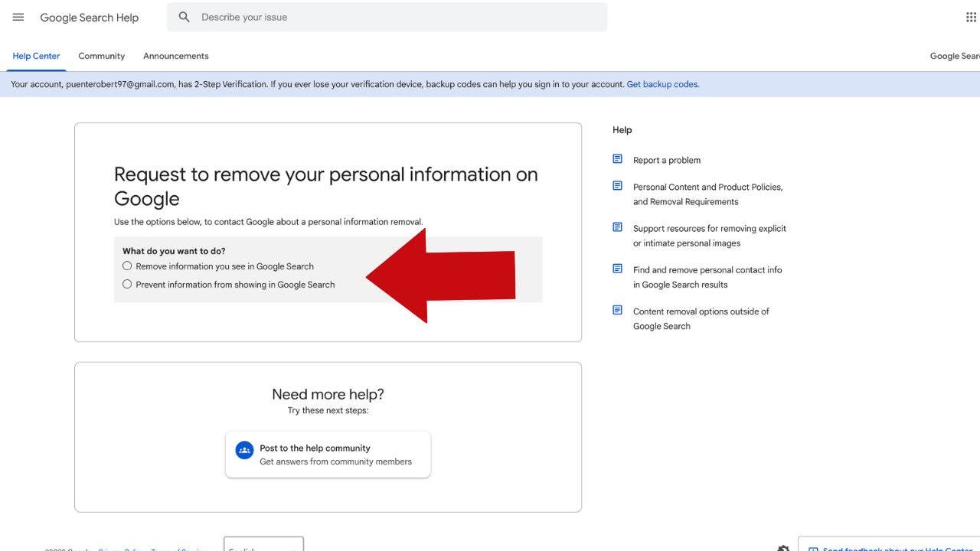Click the icon next to Support resources link
The height and width of the screenshot is (551, 980).
[x=617, y=227]
